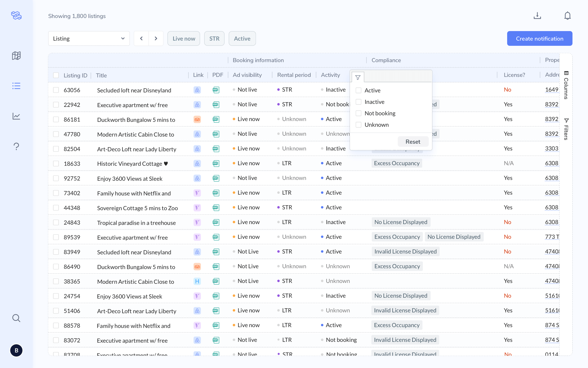Open the PDF for listing 63056
Screen dimensions: 588x368
[216, 90]
